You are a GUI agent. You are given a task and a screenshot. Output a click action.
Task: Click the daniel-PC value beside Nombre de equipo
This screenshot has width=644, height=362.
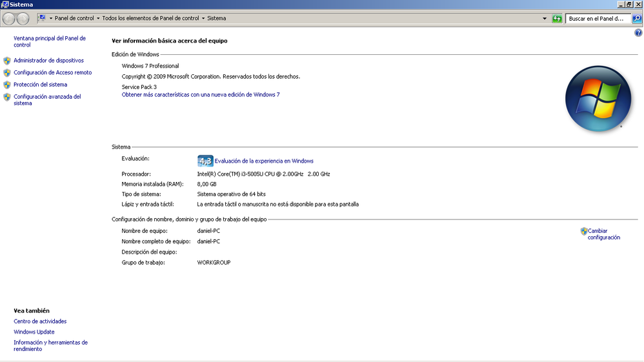click(x=208, y=231)
